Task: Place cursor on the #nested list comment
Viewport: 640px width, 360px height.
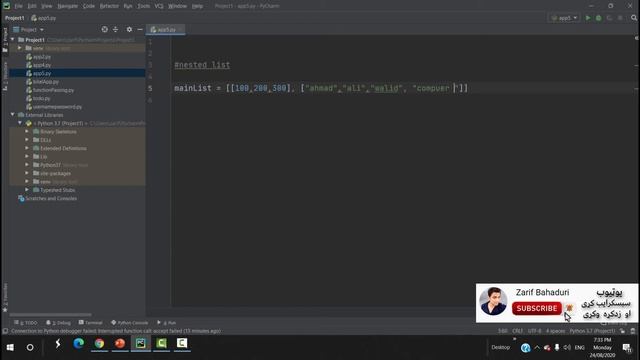Action: click(x=202, y=65)
